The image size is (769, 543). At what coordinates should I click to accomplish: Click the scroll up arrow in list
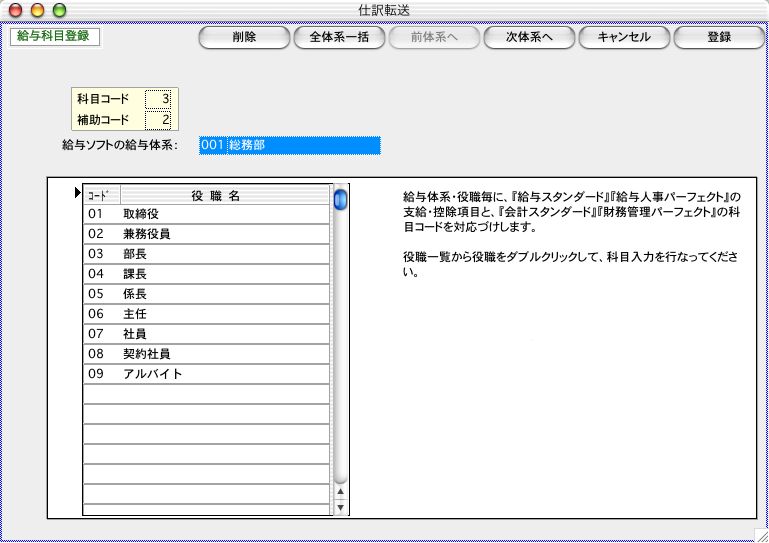click(341, 492)
